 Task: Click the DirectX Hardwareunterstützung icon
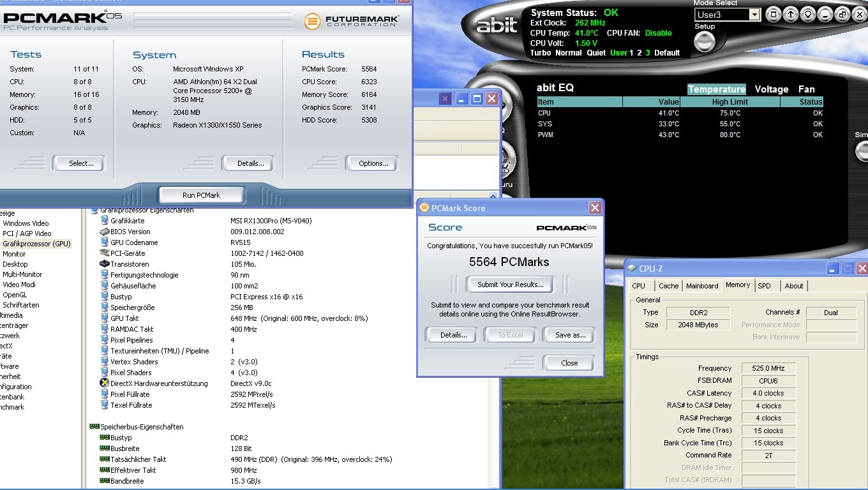click(105, 383)
